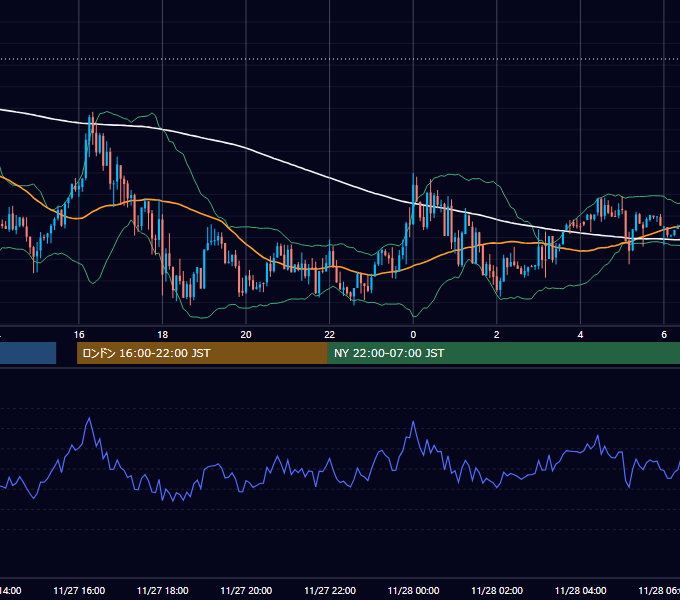The image size is (680, 600).
Task: Select the 0 hour axis label
Action: point(413,335)
